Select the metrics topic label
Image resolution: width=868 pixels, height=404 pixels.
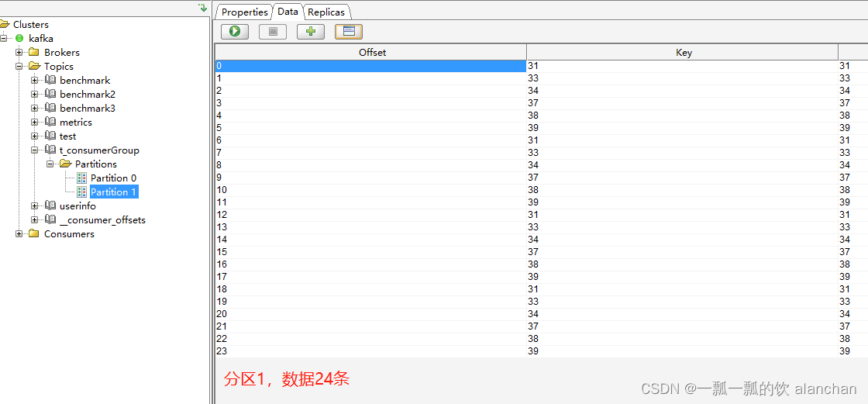click(76, 122)
